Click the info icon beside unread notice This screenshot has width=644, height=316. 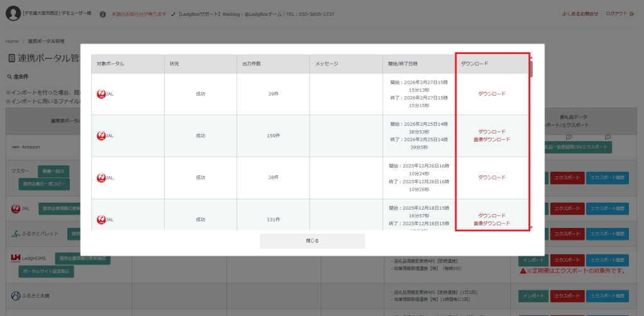tap(103, 14)
